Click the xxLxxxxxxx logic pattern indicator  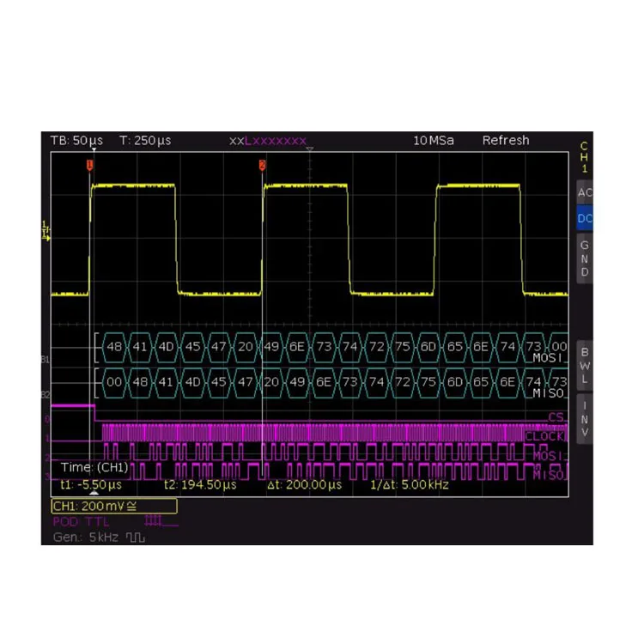click(x=268, y=141)
